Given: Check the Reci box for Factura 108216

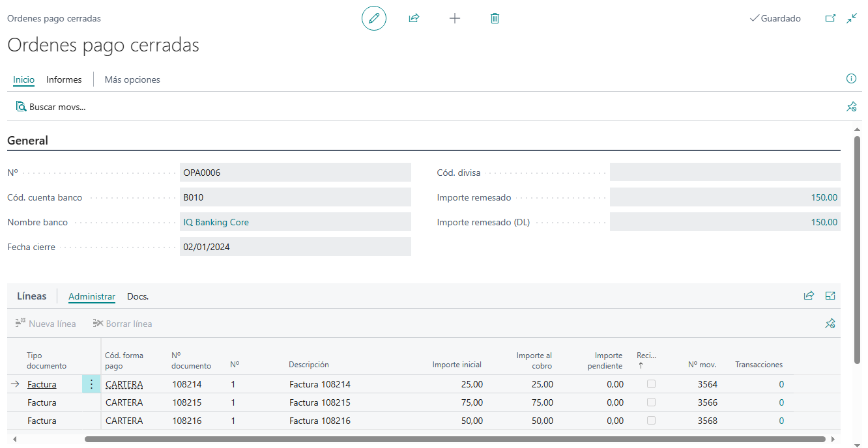Looking at the screenshot, I should coord(650,420).
